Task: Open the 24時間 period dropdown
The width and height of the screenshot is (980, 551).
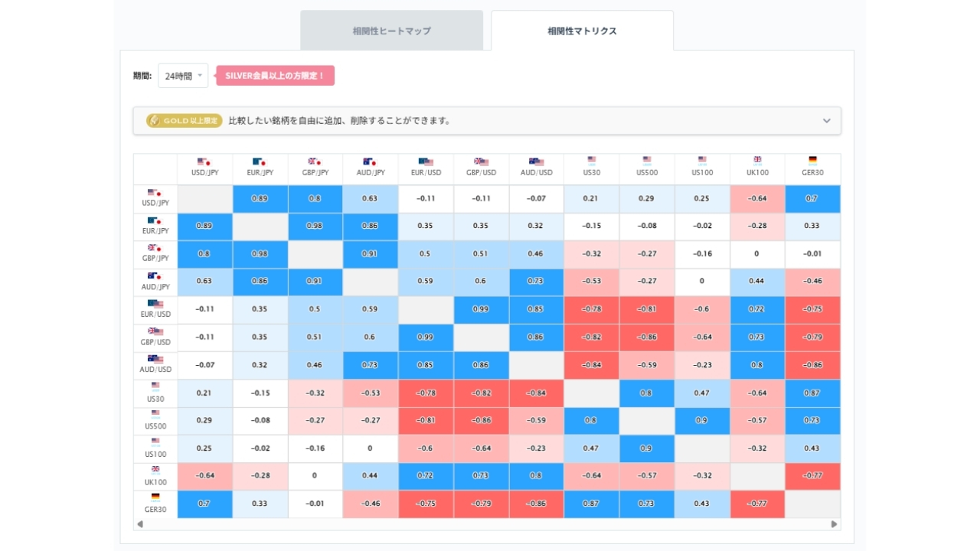Action: pos(183,76)
